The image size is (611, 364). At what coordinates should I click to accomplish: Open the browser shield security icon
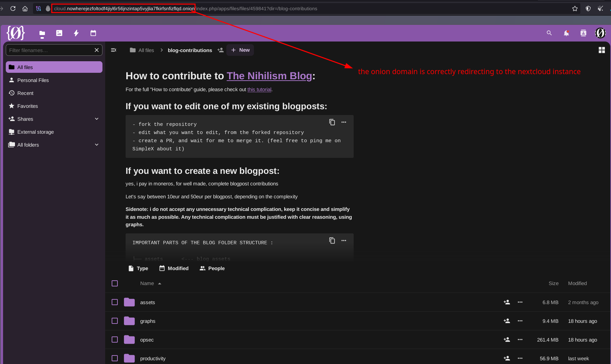[588, 9]
